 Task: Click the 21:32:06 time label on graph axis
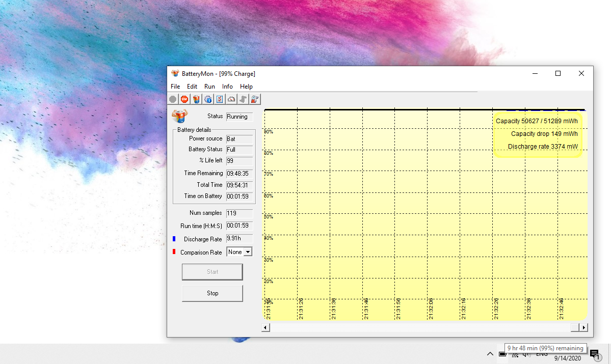431,310
